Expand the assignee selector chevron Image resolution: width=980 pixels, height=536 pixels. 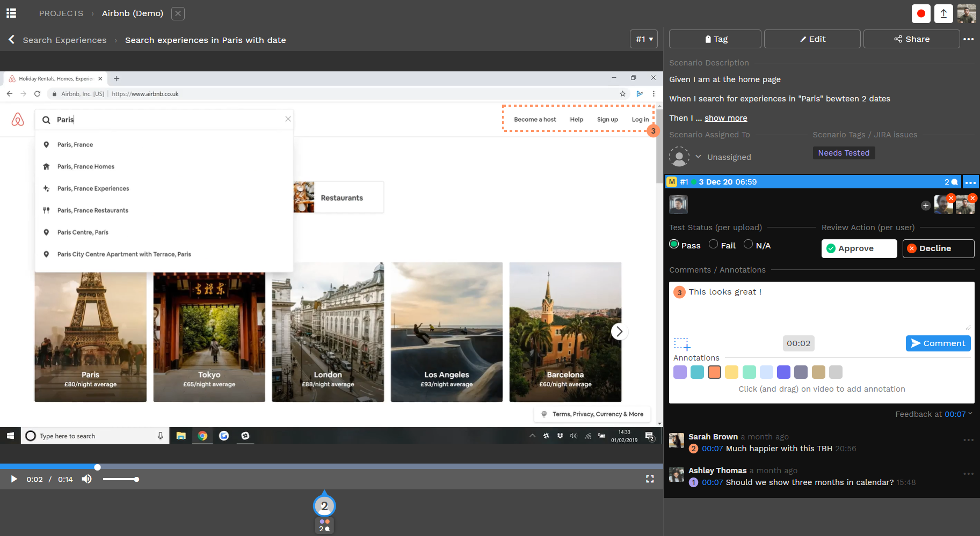tap(699, 157)
